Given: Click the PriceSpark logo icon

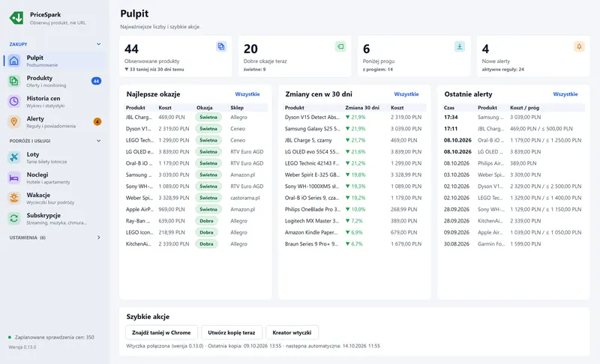Looking at the screenshot, I should point(16,18).
